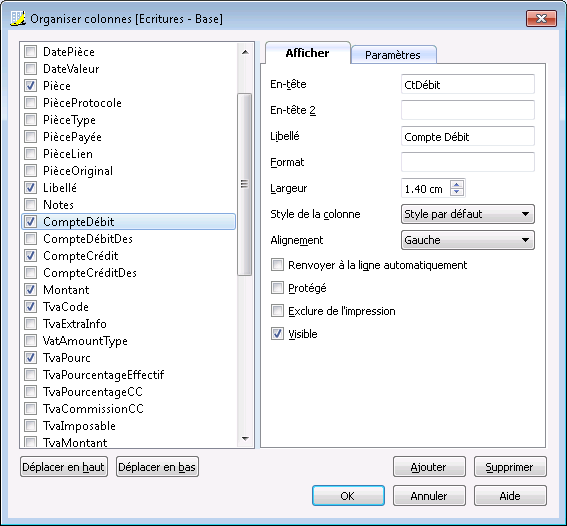The height and width of the screenshot is (526, 567).
Task: Click the app icon in the title bar
Action: pos(18,18)
